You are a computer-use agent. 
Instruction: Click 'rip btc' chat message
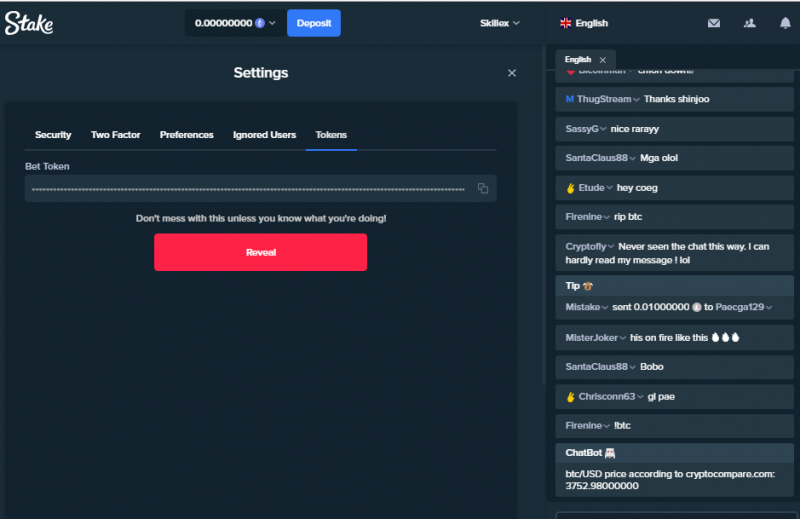pyautogui.click(x=628, y=217)
